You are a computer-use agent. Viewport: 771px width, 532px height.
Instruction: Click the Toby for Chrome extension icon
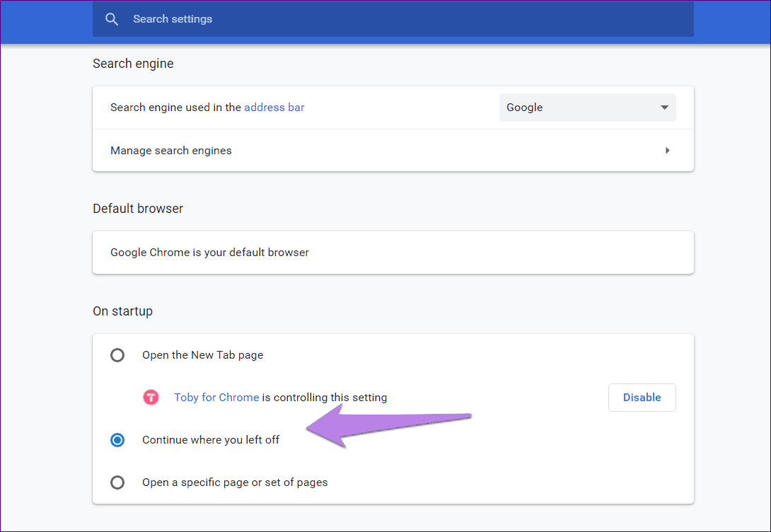[151, 397]
